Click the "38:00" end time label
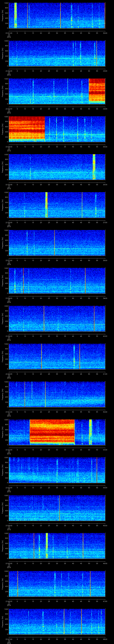 [x=105, y=260]
